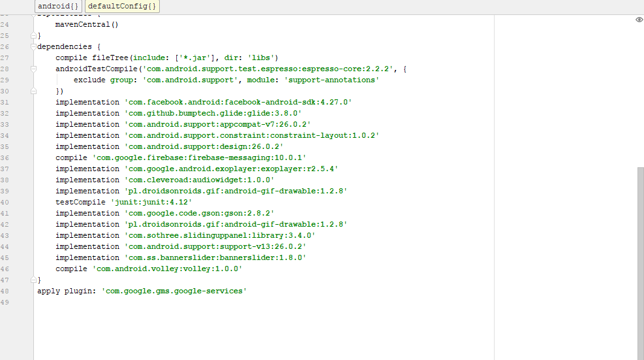This screenshot has height=360, width=644.
Task: Click the support-v13:26.0.2 dependency
Action: (215, 247)
